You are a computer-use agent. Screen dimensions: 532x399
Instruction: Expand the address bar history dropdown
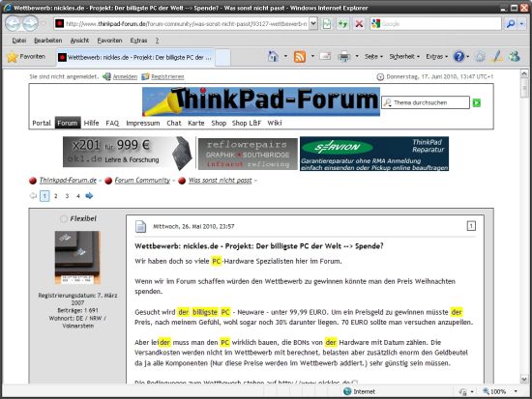pos(313,24)
